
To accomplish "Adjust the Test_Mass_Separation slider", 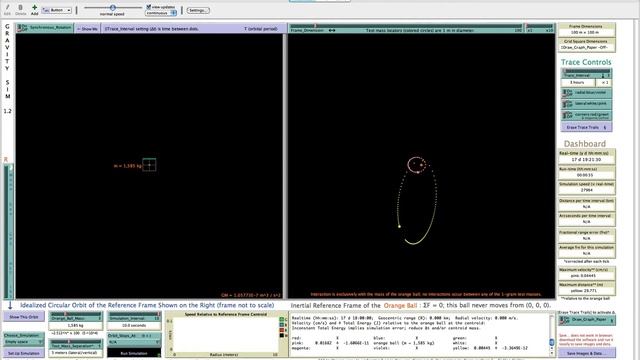I will tap(76, 344).
